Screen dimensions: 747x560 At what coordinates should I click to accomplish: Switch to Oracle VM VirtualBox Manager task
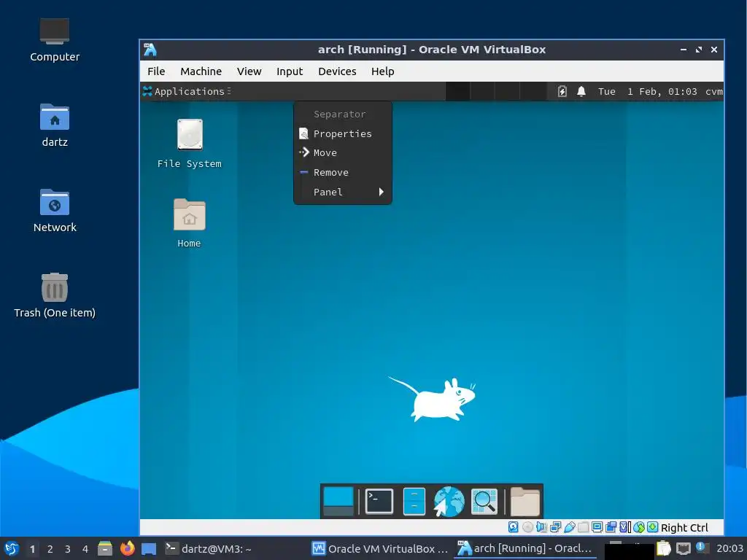379,548
